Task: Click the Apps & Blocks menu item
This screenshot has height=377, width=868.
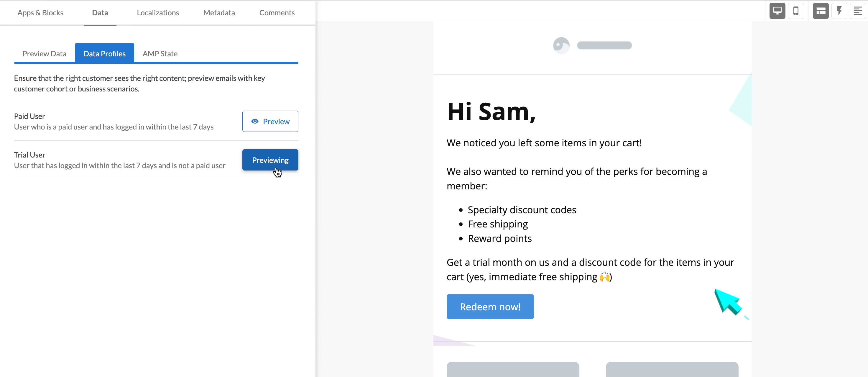Action: [x=40, y=12]
